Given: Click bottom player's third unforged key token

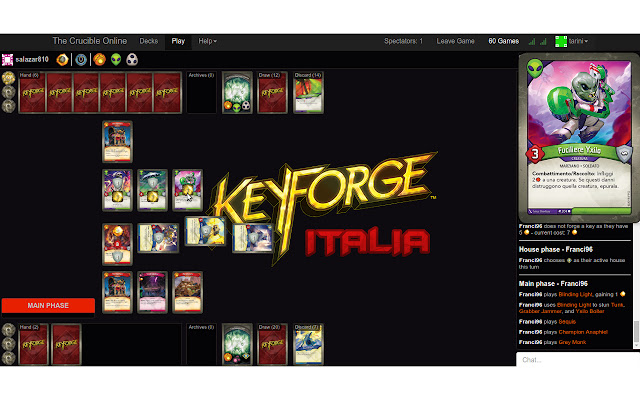Looking at the screenshot, I should 9,358.
